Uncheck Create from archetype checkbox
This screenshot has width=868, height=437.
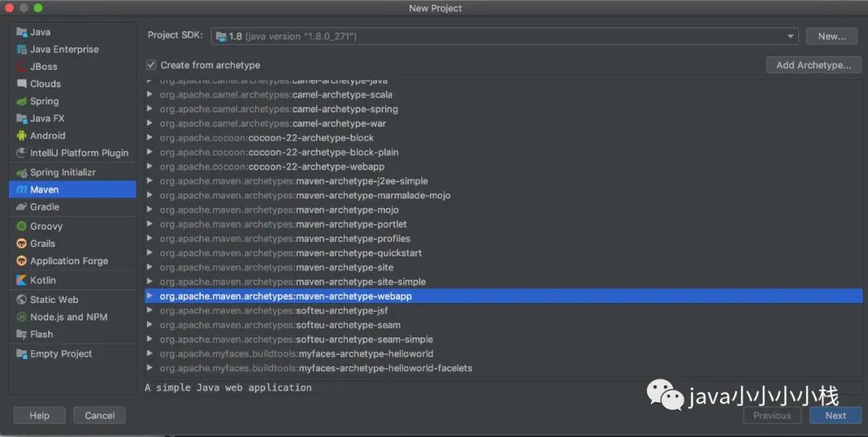pos(151,65)
